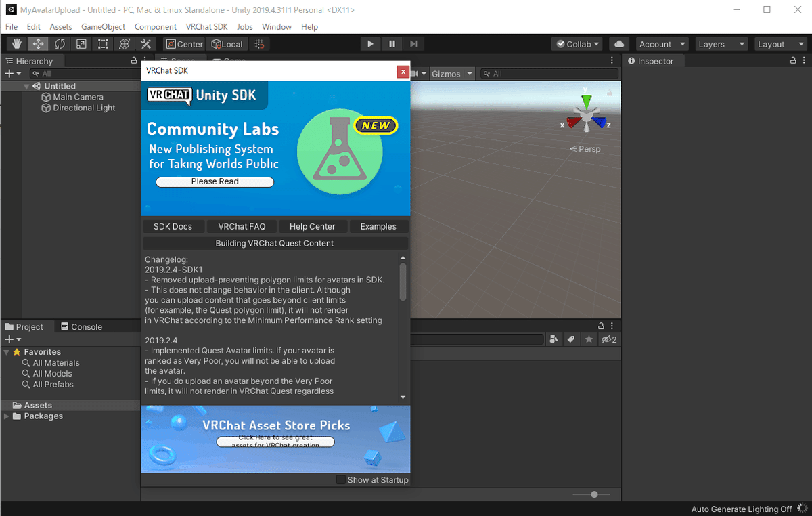Open the Project create plus dropdown
This screenshot has height=516, width=812.
click(x=14, y=339)
